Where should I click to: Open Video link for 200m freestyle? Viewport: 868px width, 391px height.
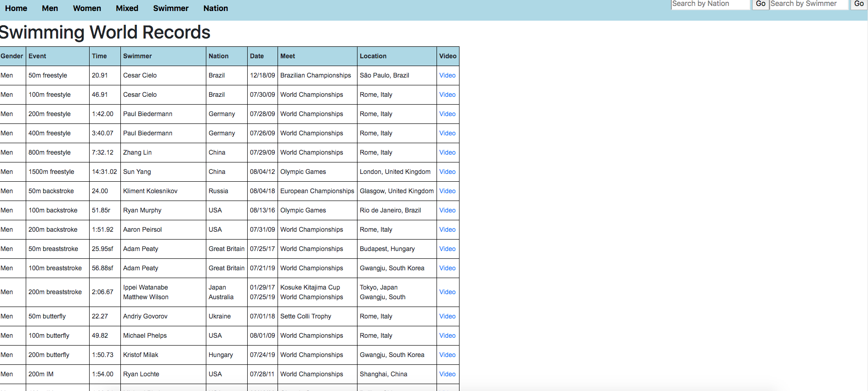(x=447, y=114)
